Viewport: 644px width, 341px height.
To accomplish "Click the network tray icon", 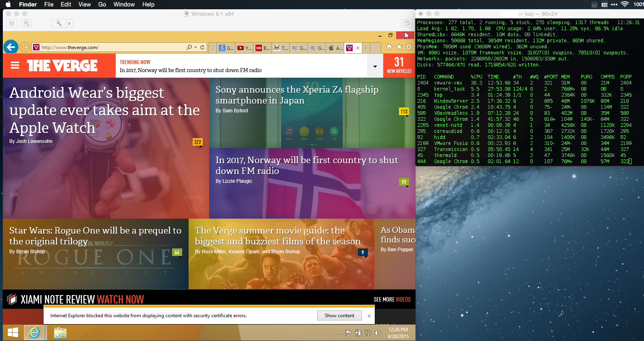I will pos(368,333).
